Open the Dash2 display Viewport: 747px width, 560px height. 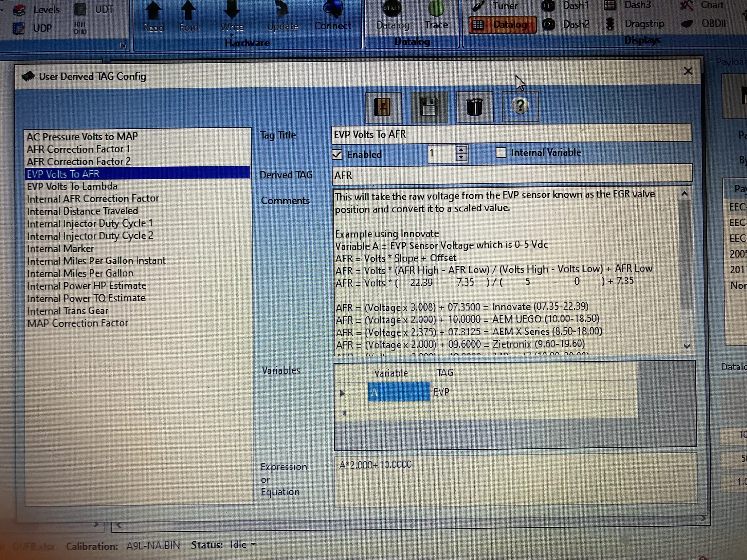click(566, 24)
